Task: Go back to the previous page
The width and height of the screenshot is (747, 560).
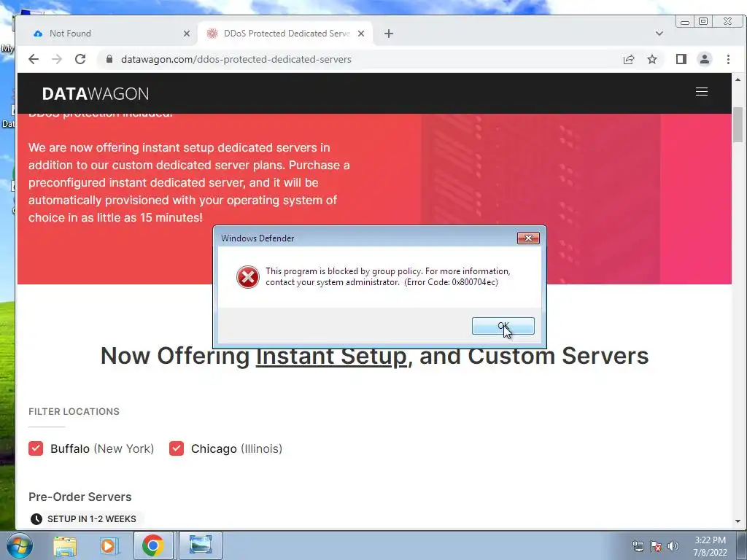Action: 34,59
